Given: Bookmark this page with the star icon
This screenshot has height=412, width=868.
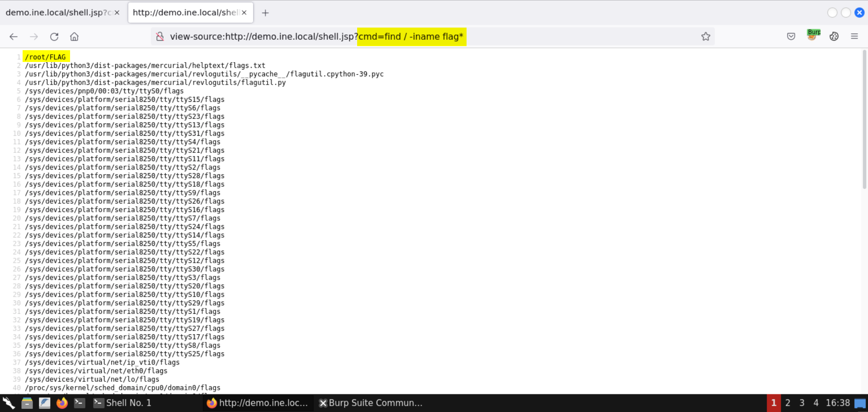Looking at the screenshot, I should pos(706,37).
